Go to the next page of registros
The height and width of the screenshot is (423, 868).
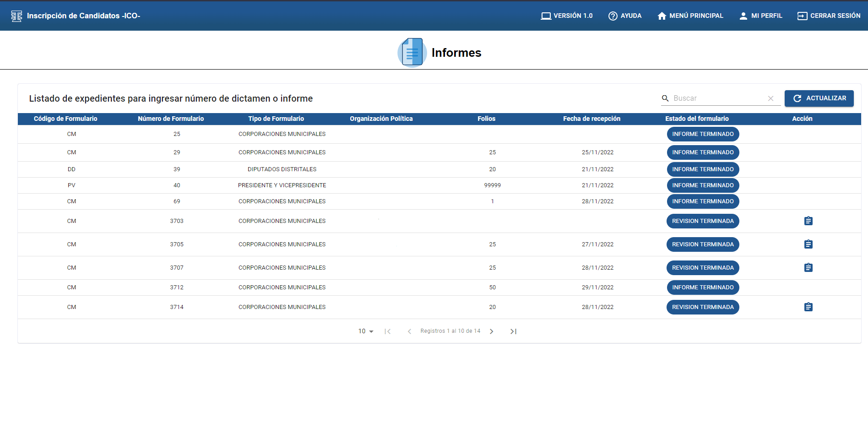pyautogui.click(x=491, y=331)
